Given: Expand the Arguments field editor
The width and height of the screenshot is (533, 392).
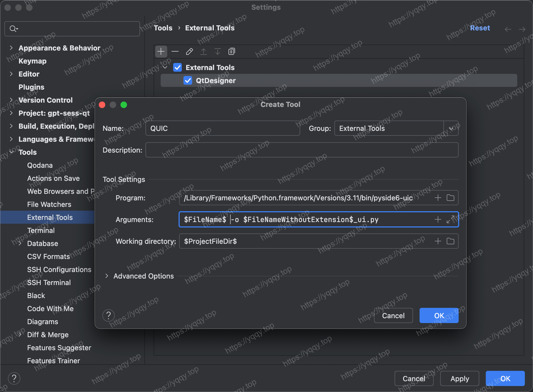Looking at the screenshot, I should click(x=450, y=219).
